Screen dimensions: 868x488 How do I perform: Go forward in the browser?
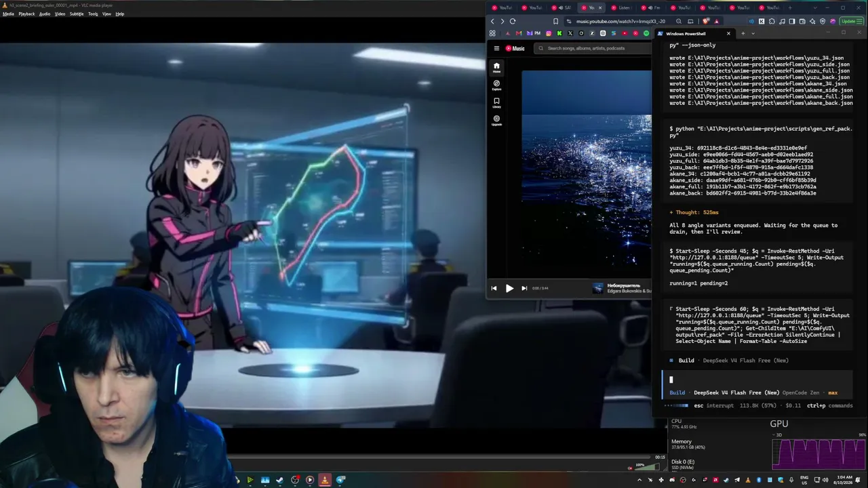[502, 21]
